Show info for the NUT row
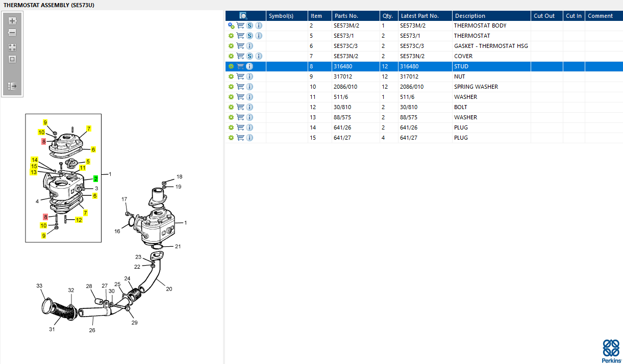 250,76
